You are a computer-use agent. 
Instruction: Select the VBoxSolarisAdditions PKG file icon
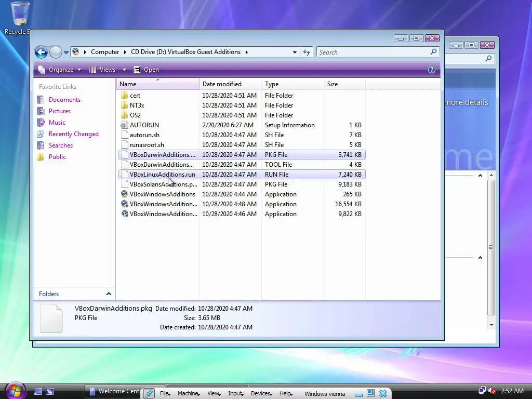point(125,184)
